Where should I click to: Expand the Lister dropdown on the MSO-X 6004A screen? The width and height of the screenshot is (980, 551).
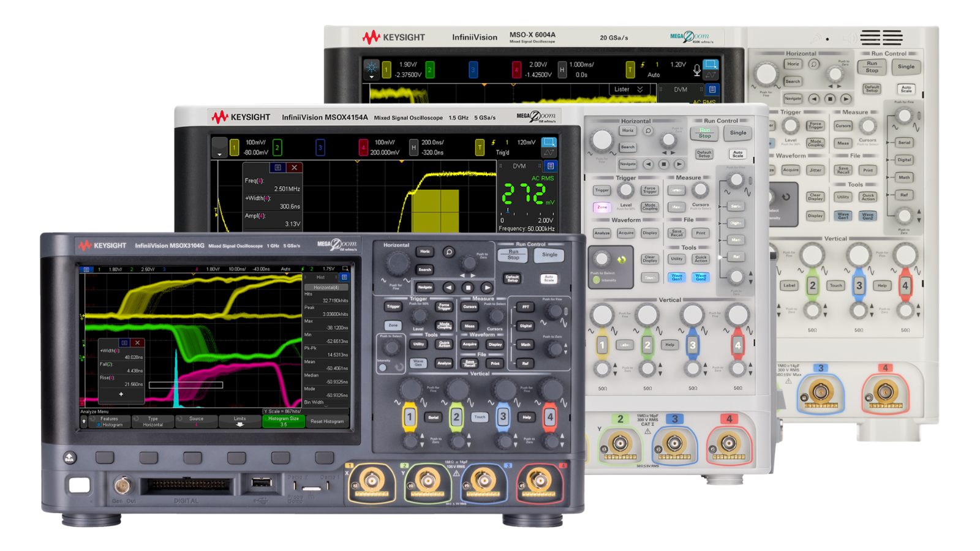[x=628, y=89]
